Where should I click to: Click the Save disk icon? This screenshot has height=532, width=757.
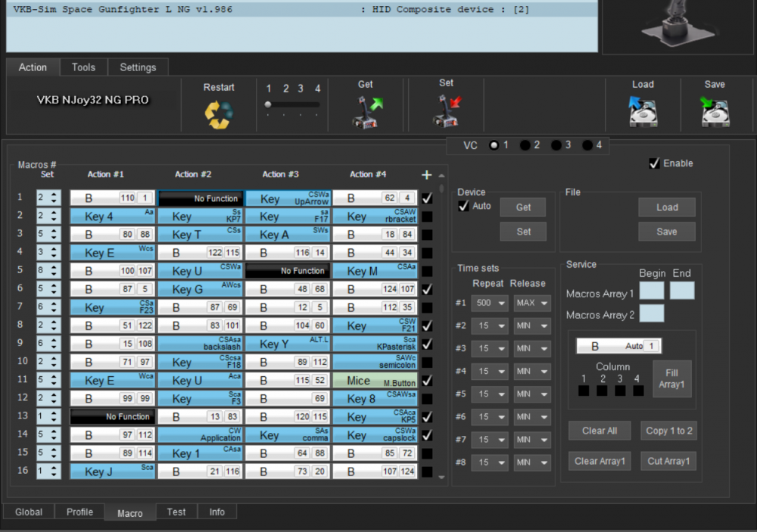point(714,112)
